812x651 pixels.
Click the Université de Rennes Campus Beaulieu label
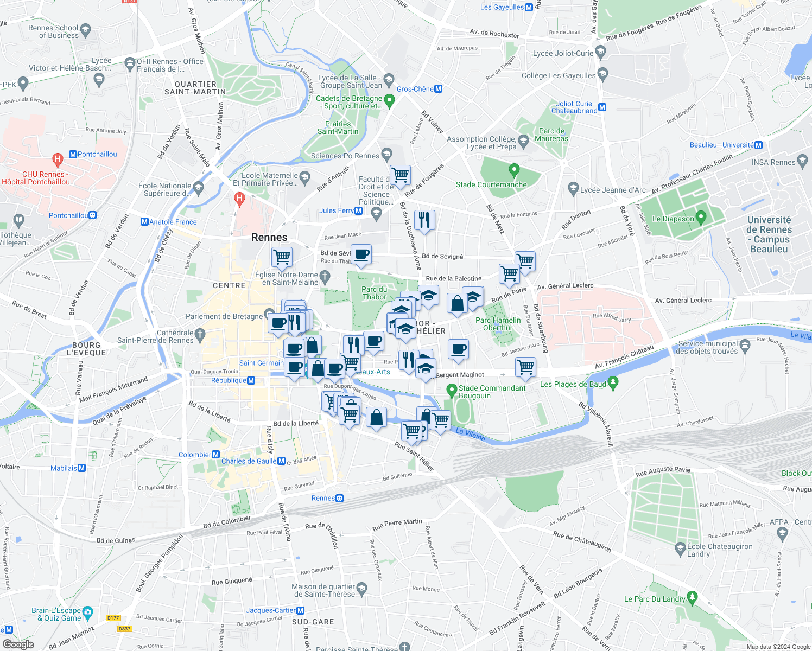769,234
